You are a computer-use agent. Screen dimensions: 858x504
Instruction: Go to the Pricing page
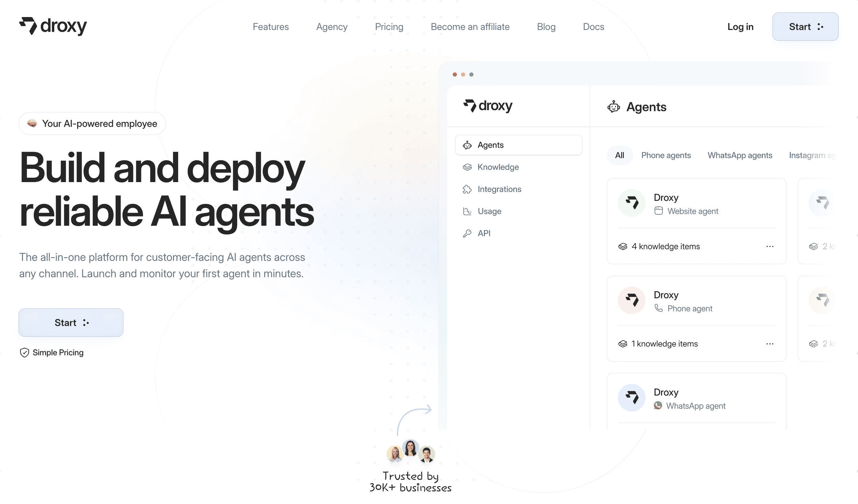389,27
